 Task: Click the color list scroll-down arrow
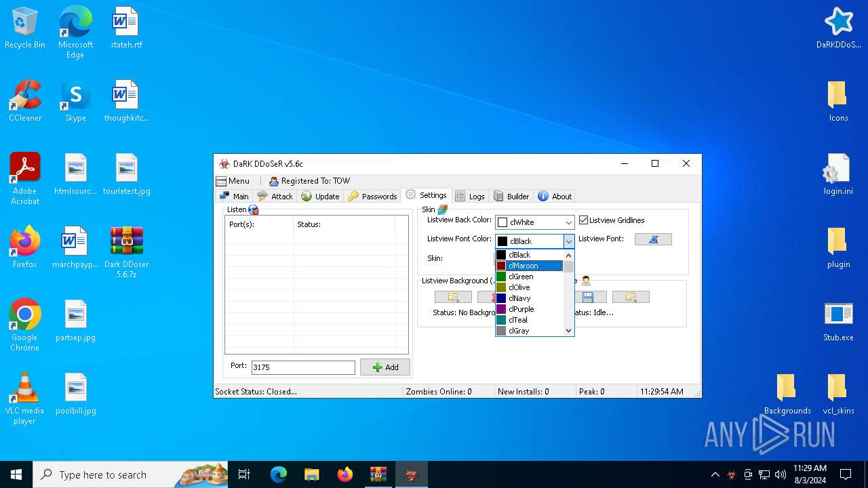pos(568,330)
